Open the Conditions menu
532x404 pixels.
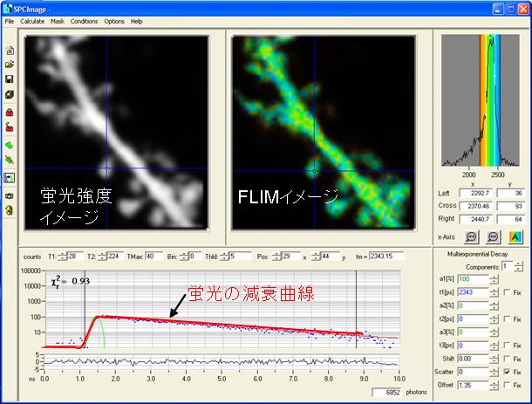point(84,21)
